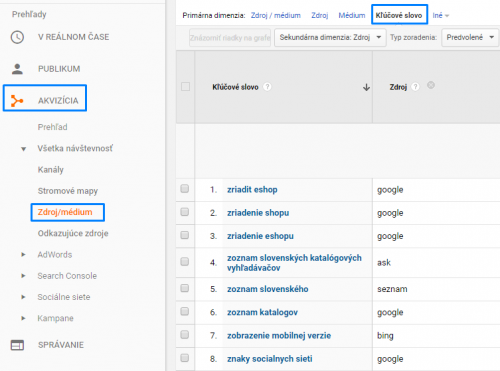Expand the Kampane section arrow
The image size is (500, 371).
(23, 318)
